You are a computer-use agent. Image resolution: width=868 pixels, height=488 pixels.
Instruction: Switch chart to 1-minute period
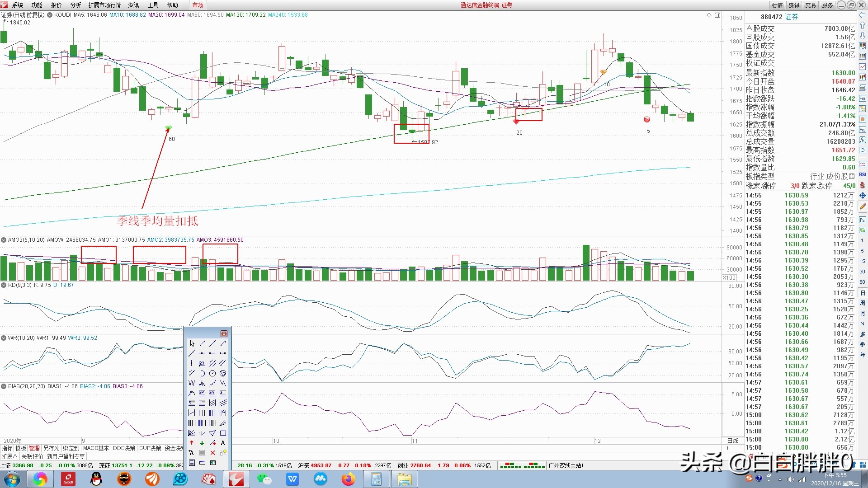pos(862,240)
